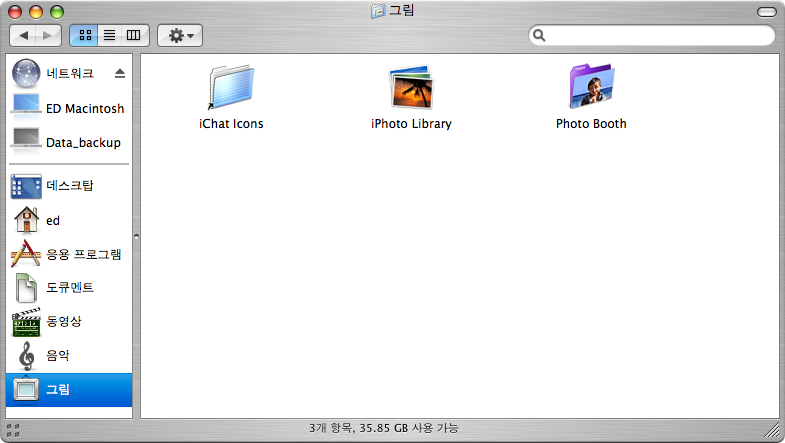The height and width of the screenshot is (443, 785).
Task: Click the search input field
Action: [652, 35]
